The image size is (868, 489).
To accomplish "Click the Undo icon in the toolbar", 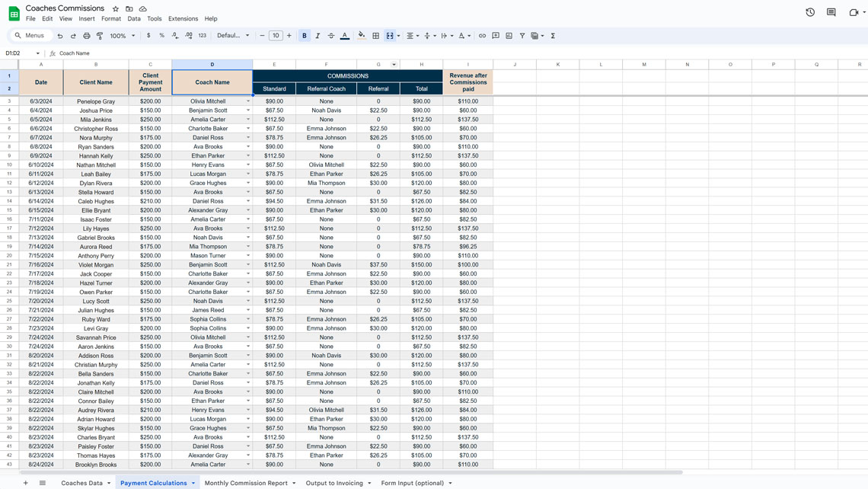I will tap(60, 36).
